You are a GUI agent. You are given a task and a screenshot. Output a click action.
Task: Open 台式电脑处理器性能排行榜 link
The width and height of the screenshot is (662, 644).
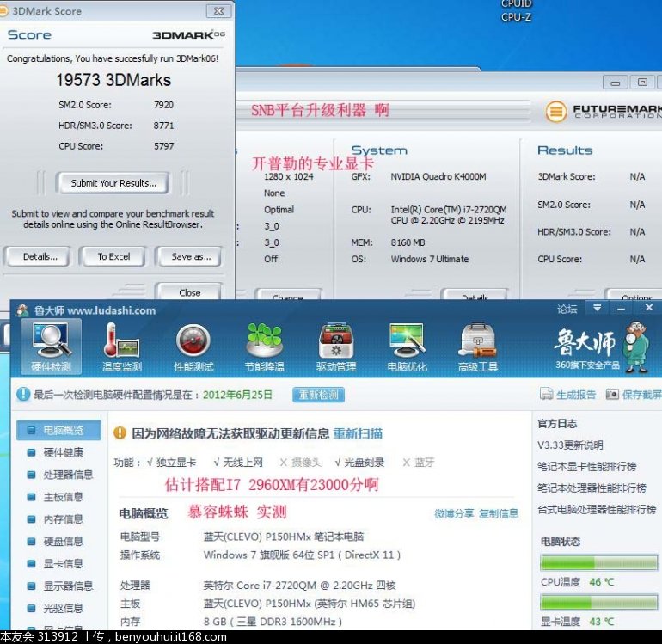pyautogui.click(x=597, y=510)
